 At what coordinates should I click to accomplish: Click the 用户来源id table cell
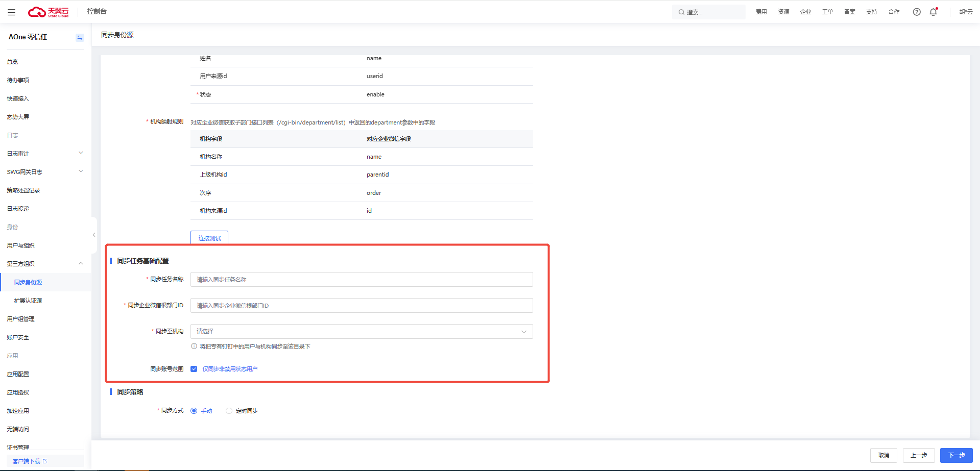tap(213, 76)
